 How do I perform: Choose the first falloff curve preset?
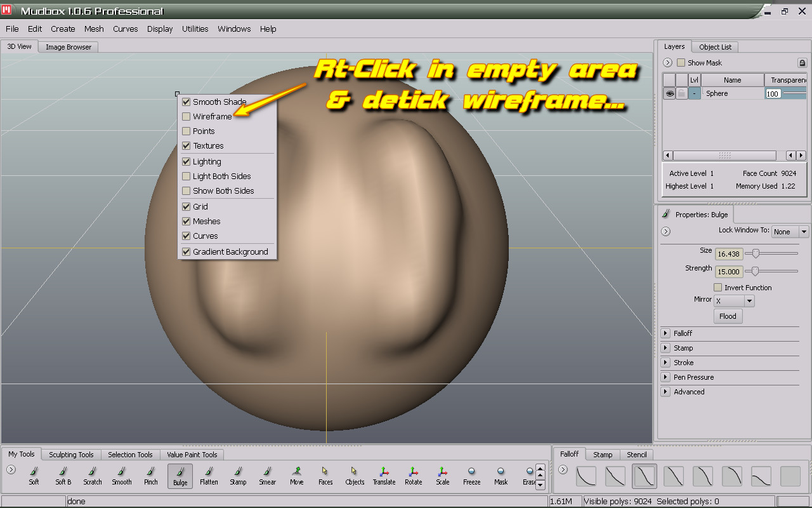click(x=586, y=476)
